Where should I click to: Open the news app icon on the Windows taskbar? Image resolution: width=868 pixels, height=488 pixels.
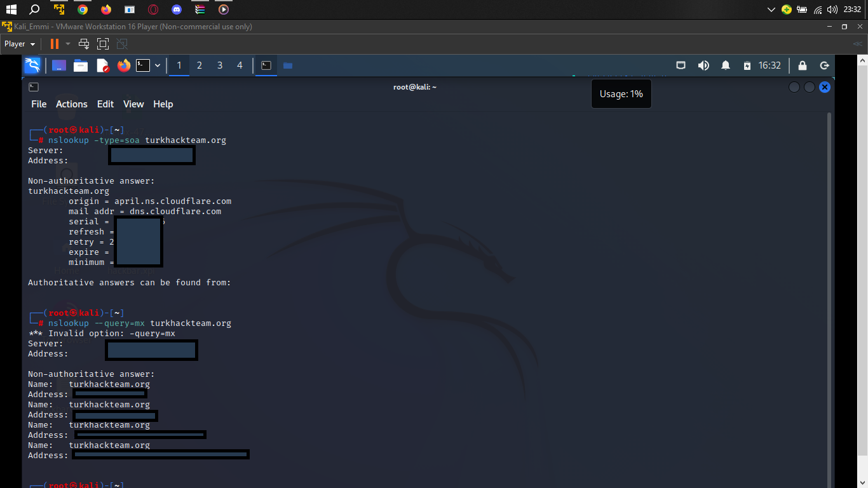130,10
